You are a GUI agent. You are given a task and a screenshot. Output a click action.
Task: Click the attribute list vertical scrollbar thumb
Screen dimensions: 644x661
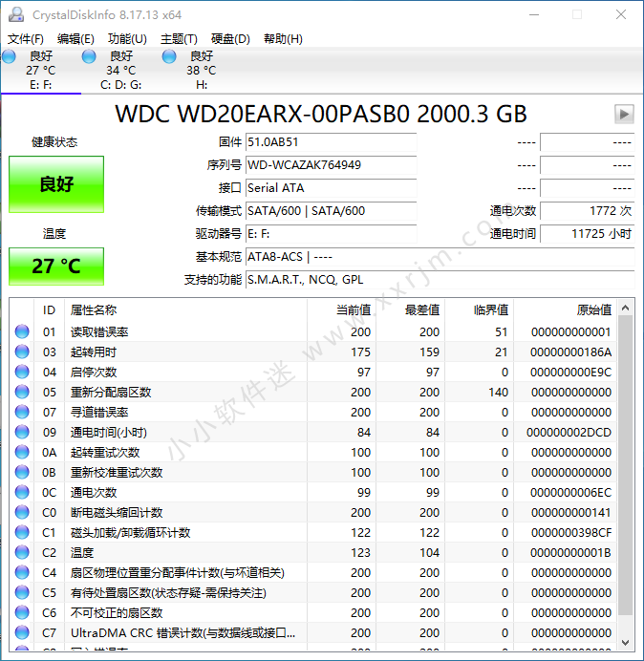626,466
